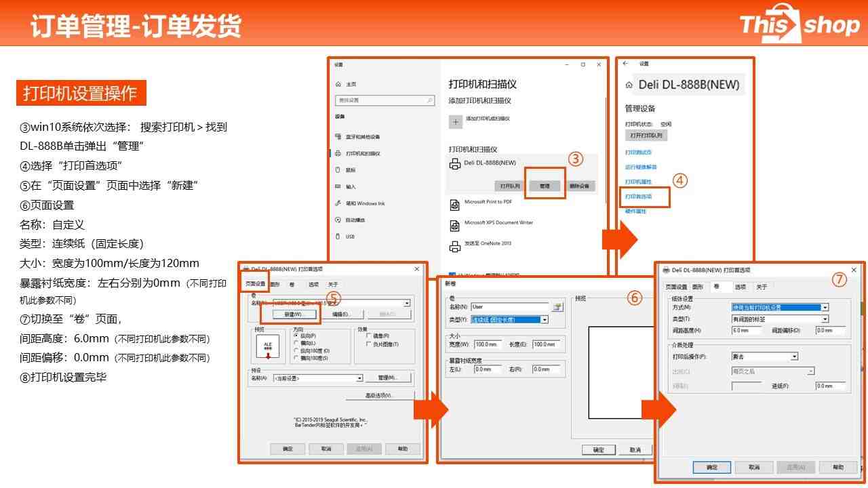
Task: Open the 卷 name dropdown in 页面设置 tab
Action: coord(407,303)
